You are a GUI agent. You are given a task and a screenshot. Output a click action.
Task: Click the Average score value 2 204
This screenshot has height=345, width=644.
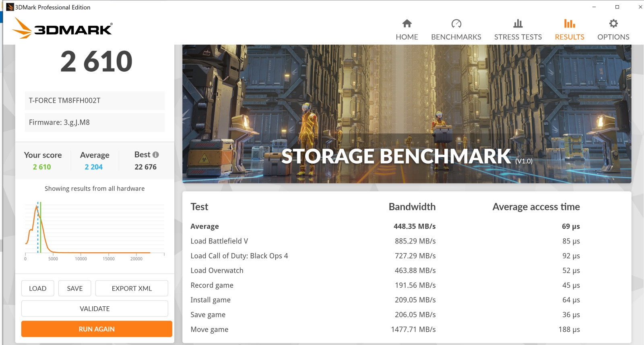pos(93,167)
